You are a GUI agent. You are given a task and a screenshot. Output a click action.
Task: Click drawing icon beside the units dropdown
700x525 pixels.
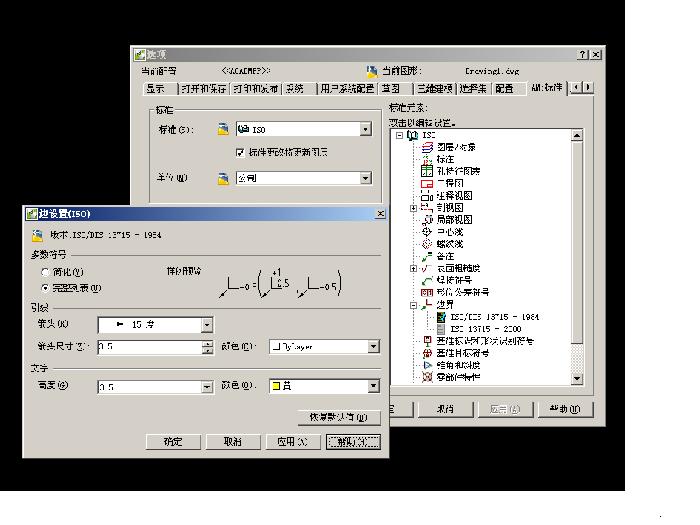point(223,178)
